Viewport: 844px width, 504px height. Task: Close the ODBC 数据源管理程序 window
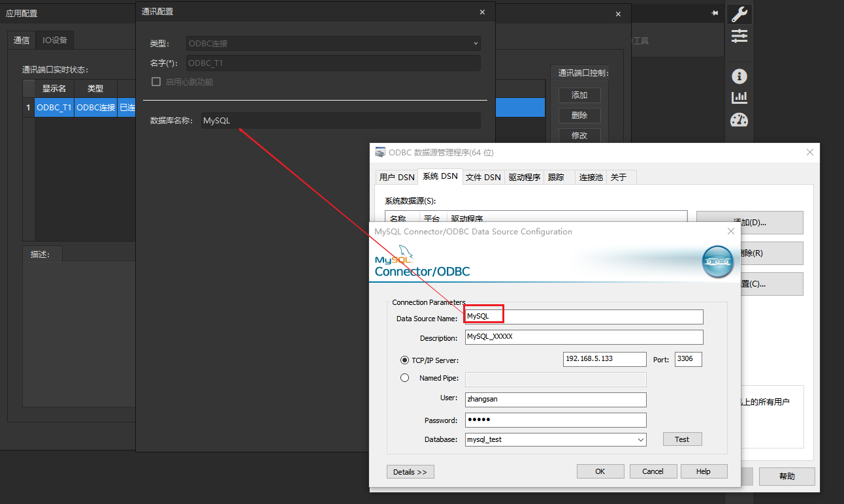(810, 152)
